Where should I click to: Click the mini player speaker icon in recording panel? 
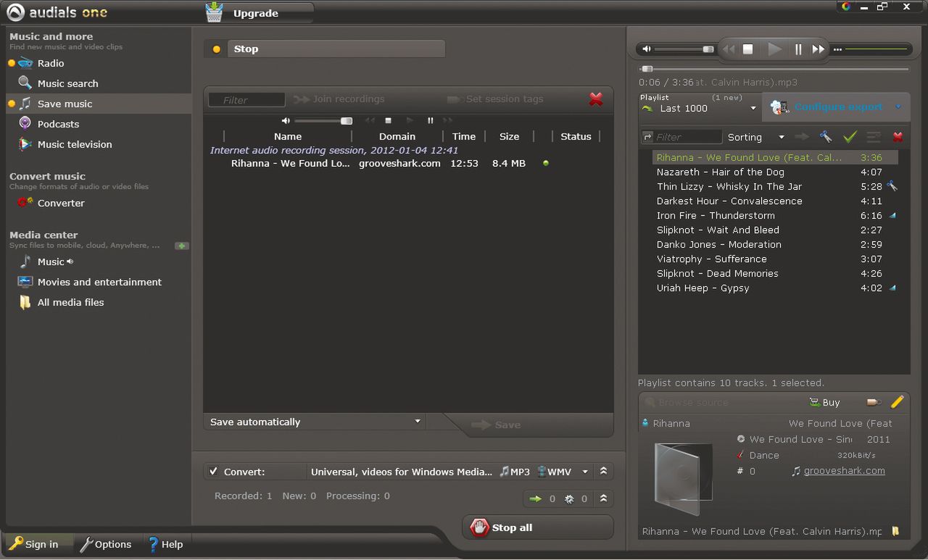click(x=286, y=120)
